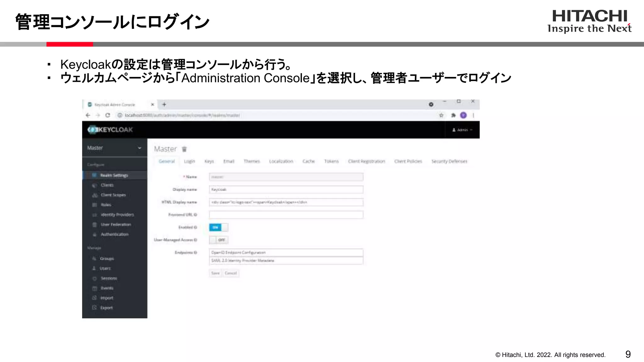The image size is (644, 362).
Task: Click the browser address bar URL
Action: [182, 115]
